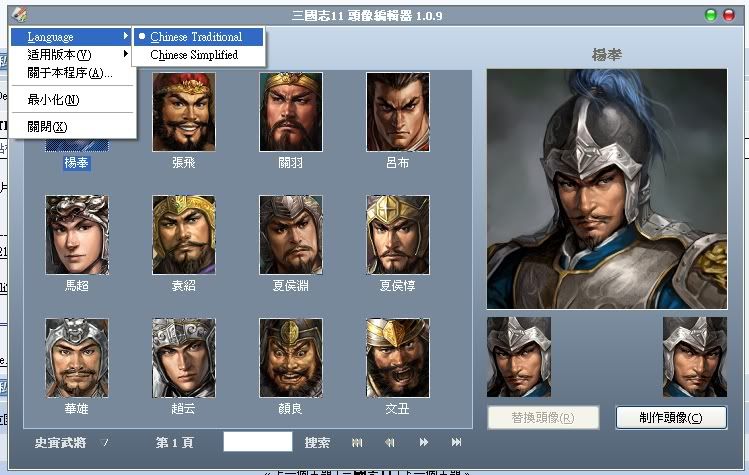Image resolution: width=749 pixels, height=475 pixels.
Task: Click the 替換頭像(R) button
Action: pyautogui.click(x=543, y=418)
